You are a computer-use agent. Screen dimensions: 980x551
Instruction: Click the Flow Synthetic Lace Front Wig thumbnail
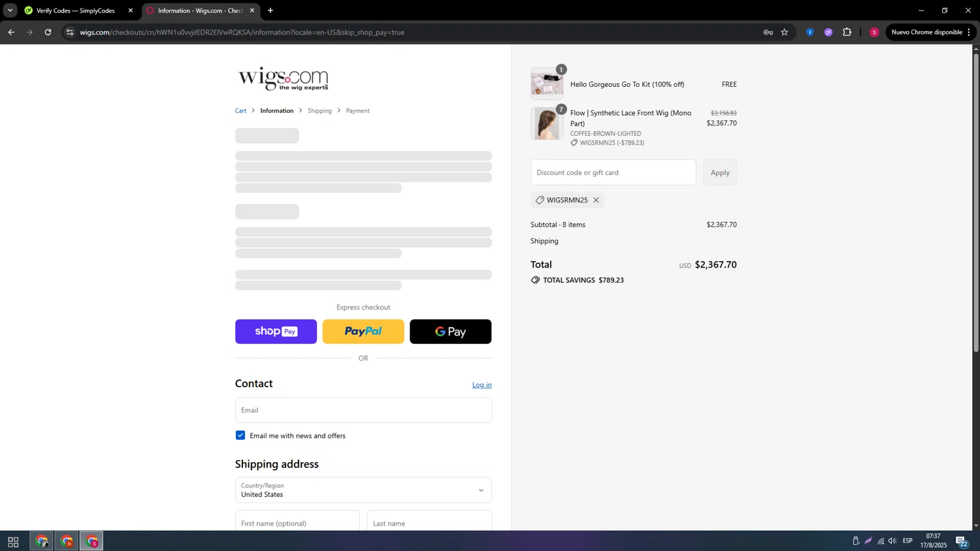pyautogui.click(x=547, y=124)
